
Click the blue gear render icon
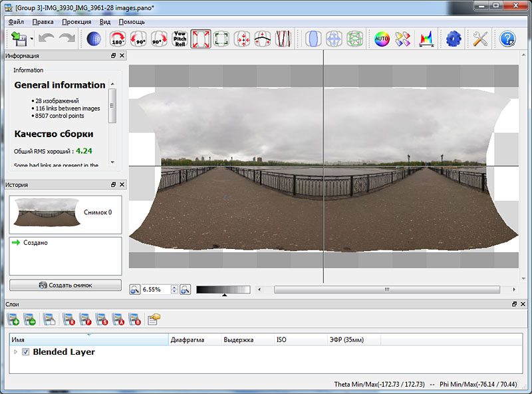point(454,39)
